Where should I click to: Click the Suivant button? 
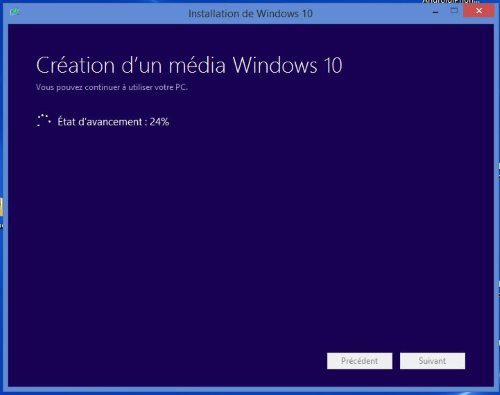(432, 361)
